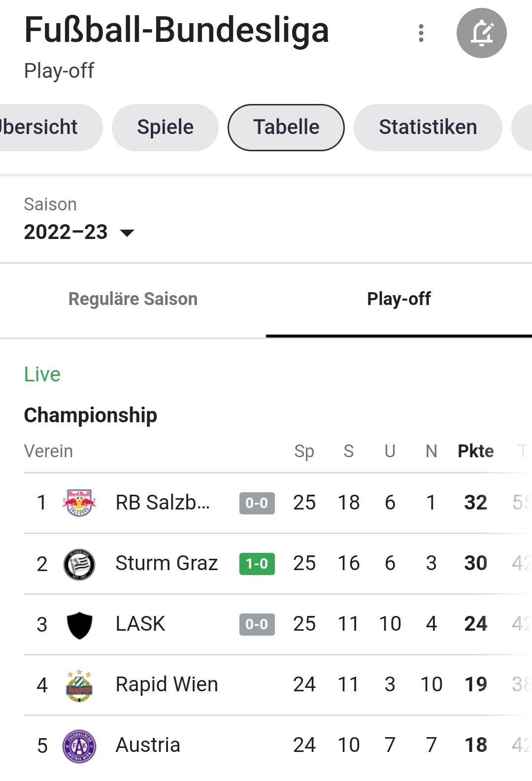Viewport: 532px width, 781px height.
Task: Click the Austria Wien purple crest
Action: (x=79, y=746)
